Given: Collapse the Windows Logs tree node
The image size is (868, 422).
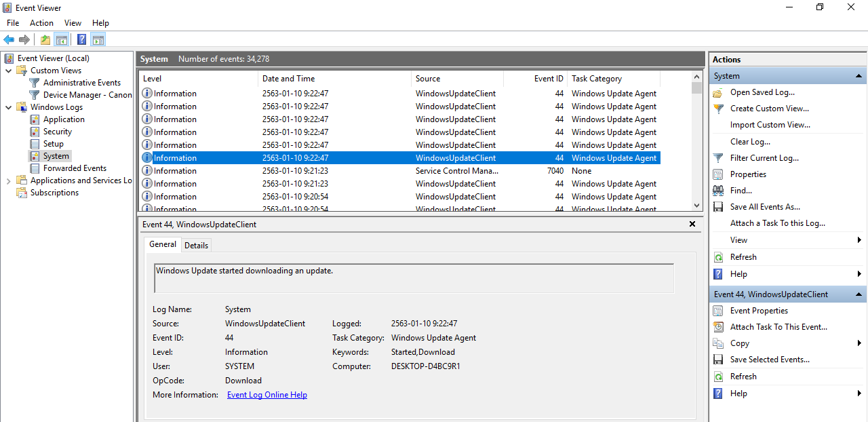Looking at the screenshot, I should (x=9, y=107).
